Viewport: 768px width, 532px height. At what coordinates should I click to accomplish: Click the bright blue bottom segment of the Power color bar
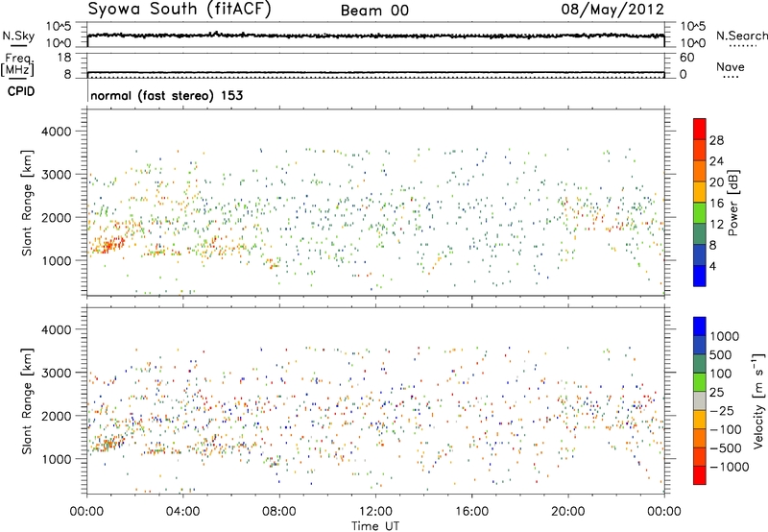tap(700, 276)
